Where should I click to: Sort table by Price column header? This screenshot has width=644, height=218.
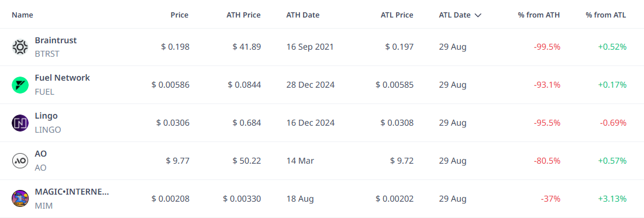(180, 15)
